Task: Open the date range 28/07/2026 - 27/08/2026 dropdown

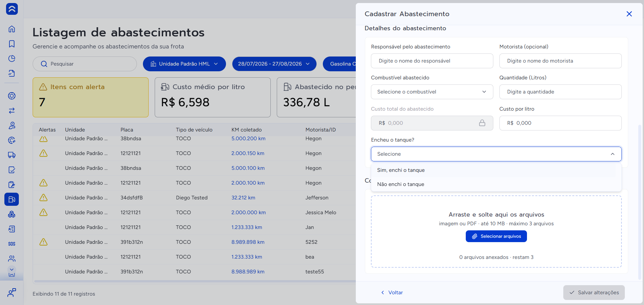Action: point(274,64)
